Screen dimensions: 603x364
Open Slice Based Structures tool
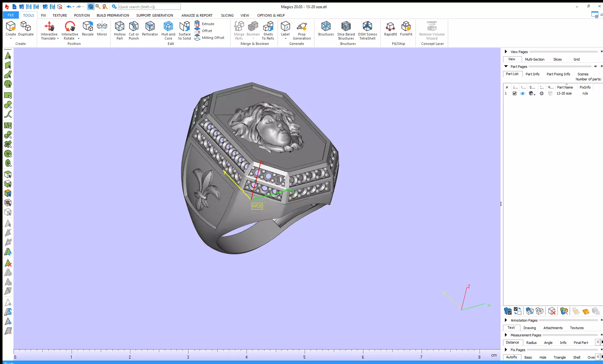pyautogui.click(x=346, y=30)
